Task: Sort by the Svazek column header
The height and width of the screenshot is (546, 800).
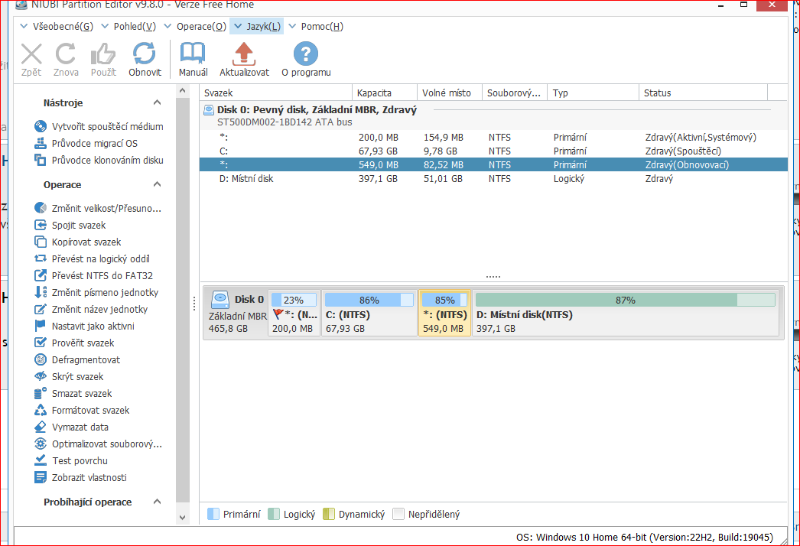Action: (276, 93)
